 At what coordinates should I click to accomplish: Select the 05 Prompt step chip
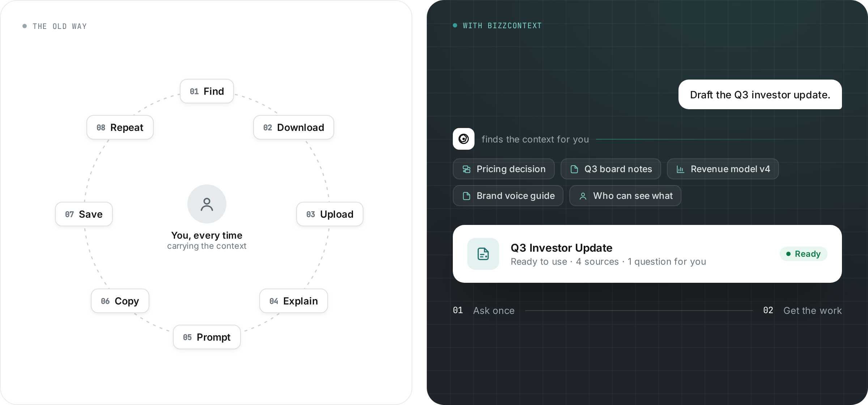coord(207,337)
